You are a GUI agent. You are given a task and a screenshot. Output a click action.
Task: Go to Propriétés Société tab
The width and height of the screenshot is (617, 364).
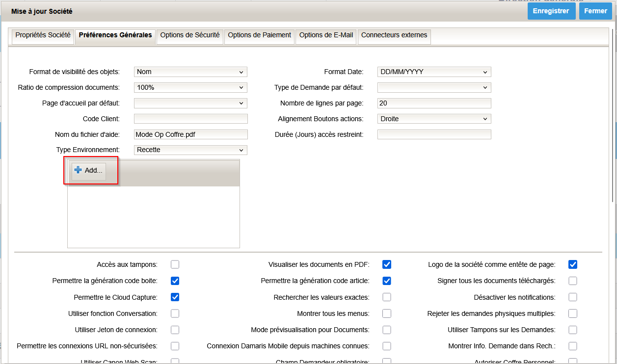point(43,35)
